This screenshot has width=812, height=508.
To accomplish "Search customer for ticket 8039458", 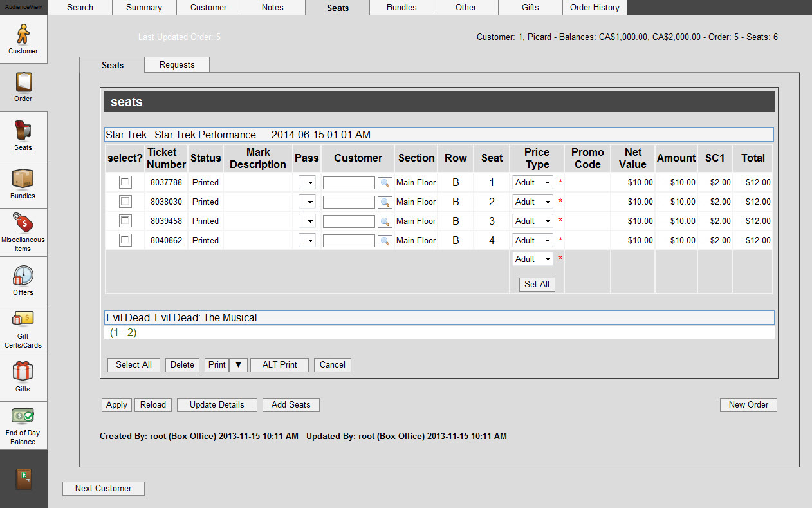I will 385,221.
